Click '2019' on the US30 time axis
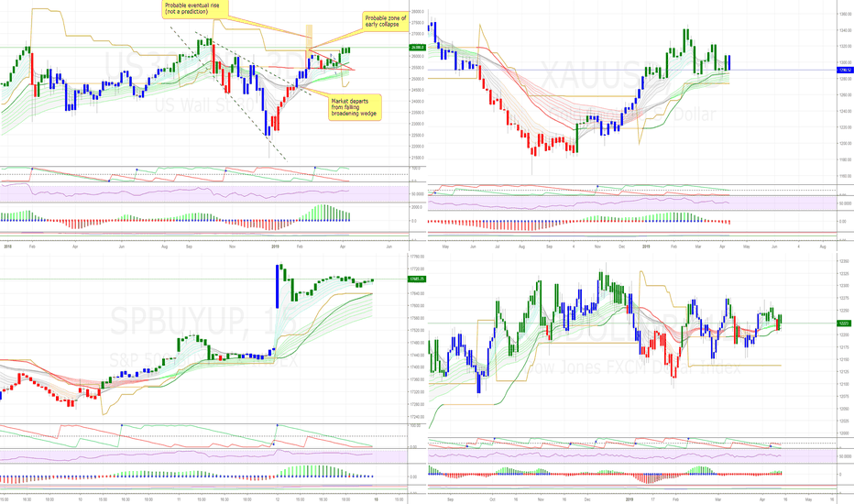The image size is (854, 504). (275, 247)
